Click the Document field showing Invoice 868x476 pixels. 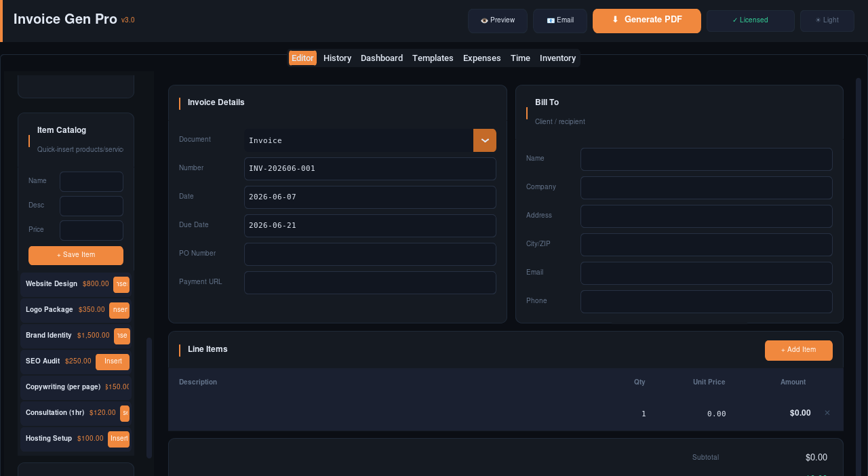(x=359, y=140)
